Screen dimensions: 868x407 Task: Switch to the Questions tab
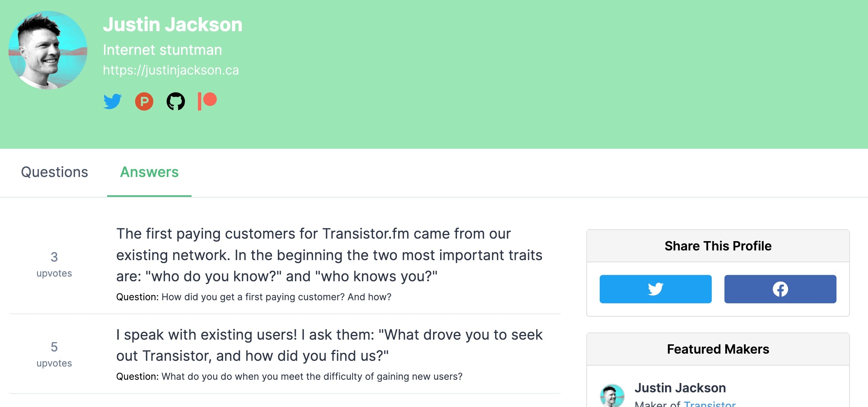tap(55, 172)
